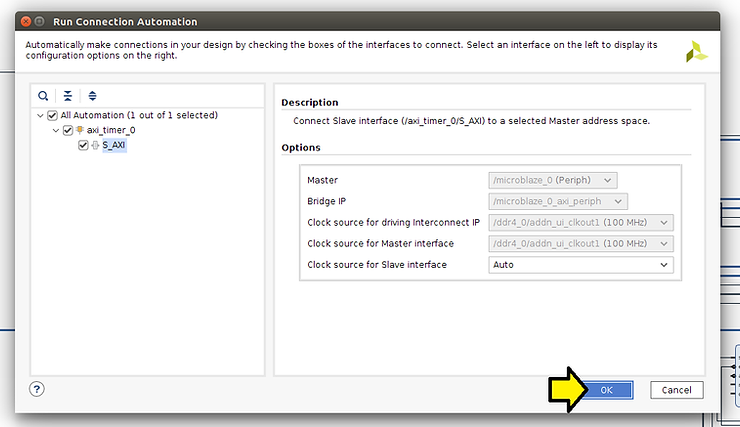The width and height of the screenshot is (740, 427).
Task: Open Clock source for Master interface dropdown
Action: tap(581, 243)
